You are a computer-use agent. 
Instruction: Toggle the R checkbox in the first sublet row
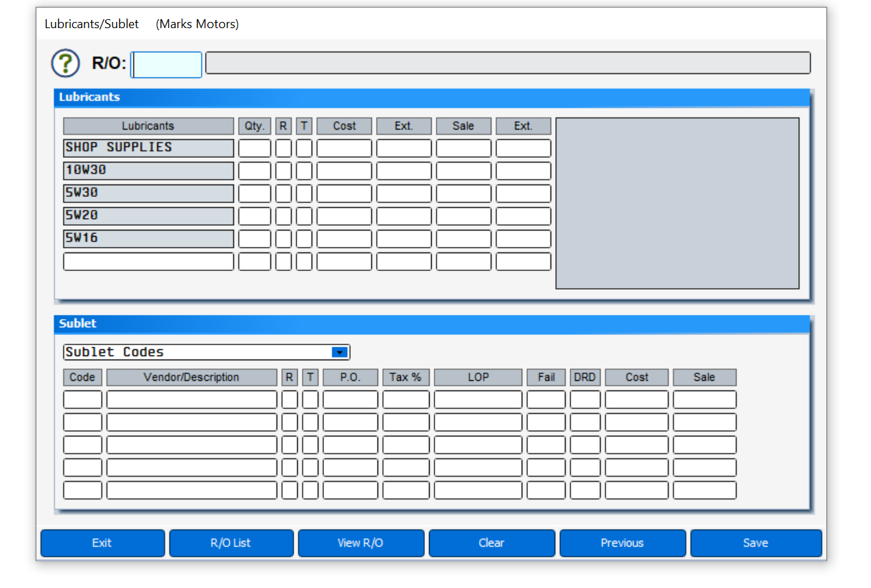click(x=289, y=399)
